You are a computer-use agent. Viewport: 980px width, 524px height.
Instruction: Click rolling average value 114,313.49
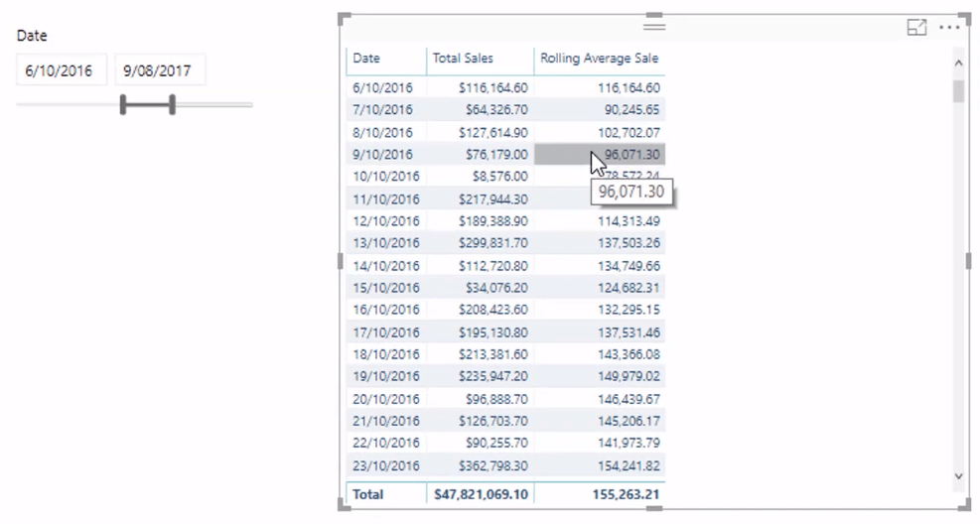(629, 221)
